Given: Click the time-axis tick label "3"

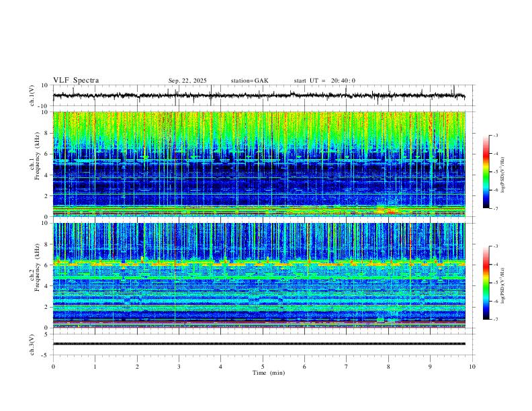Looking at the screenshot, I should 179,367.
